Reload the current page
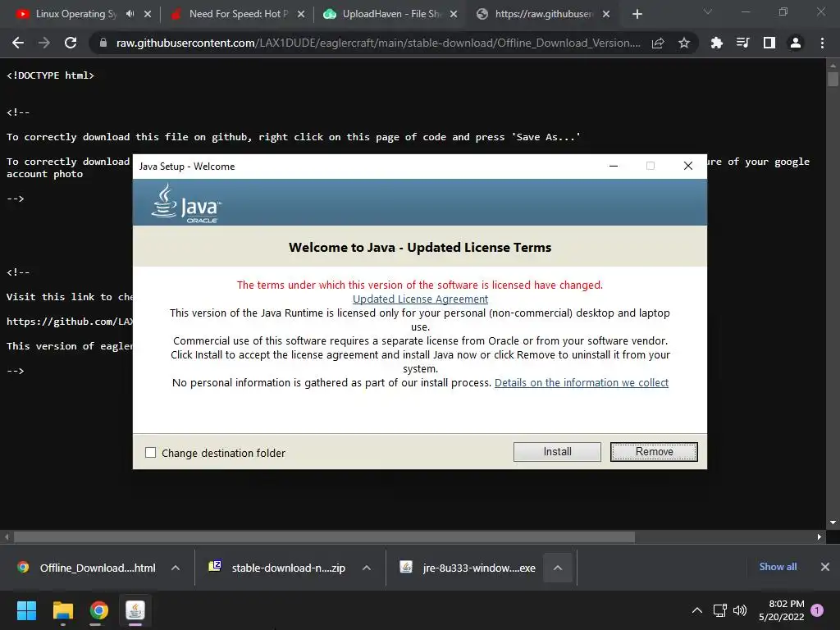Viewport: 840px width, 630px height. coord(71,43)
